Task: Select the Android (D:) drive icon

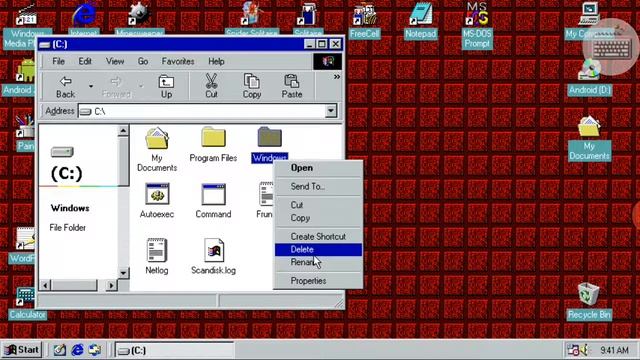Action: coord(589,78)
